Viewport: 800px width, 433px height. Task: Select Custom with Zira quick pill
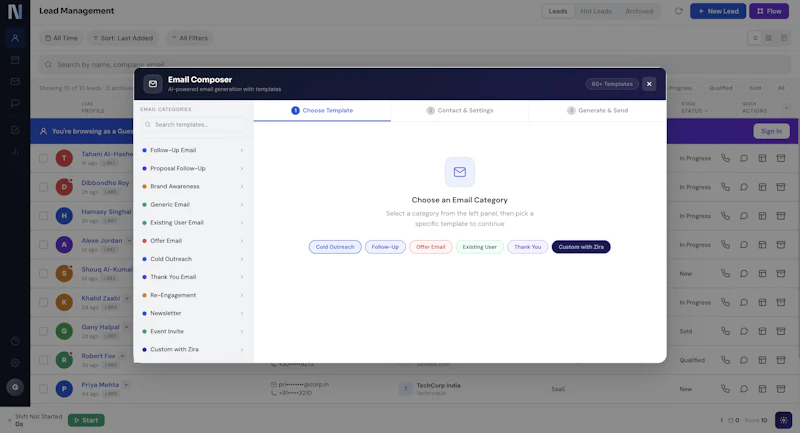(581, 247)
